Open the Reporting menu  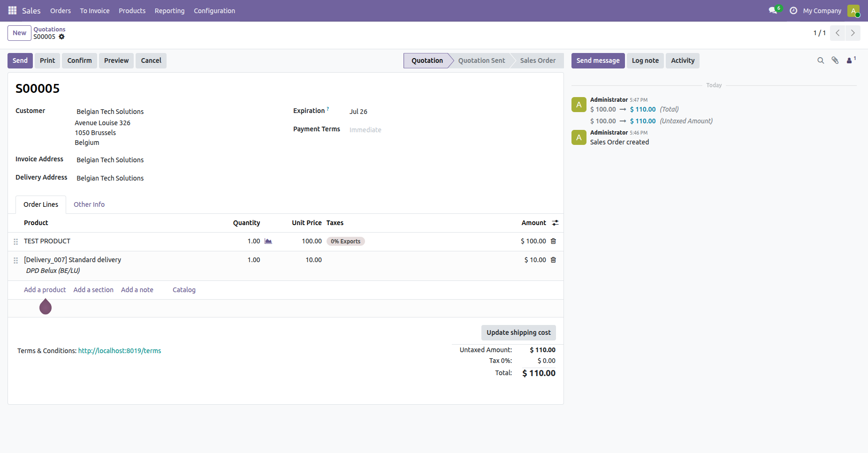coord(169,10)
